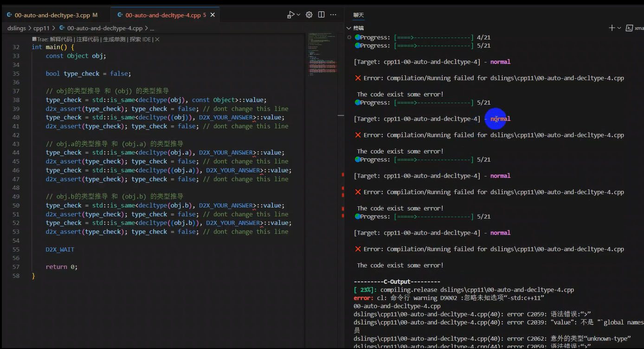644x349 pixels.
Task: Click the xmake terminal shell icon
Action: [629, 28]
